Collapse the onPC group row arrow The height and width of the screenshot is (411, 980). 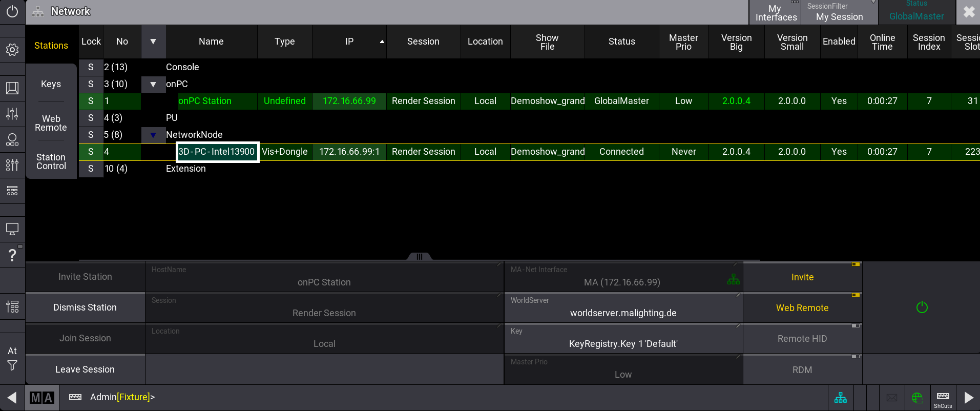pos(153,84)
